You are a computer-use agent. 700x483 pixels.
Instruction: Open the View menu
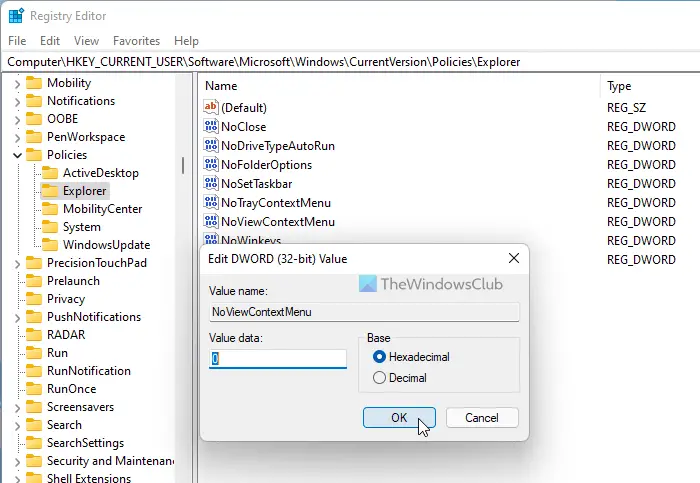click(x=86, y=41)
